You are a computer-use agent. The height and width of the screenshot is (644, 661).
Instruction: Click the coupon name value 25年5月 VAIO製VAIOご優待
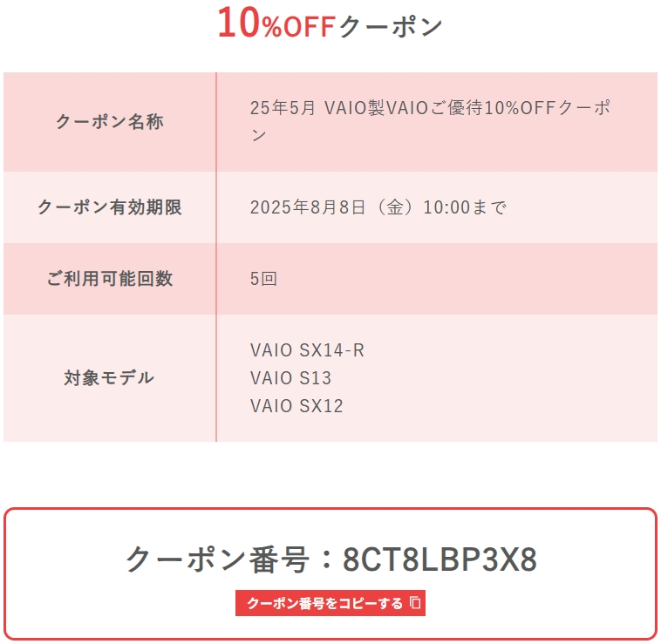[366, 108]
